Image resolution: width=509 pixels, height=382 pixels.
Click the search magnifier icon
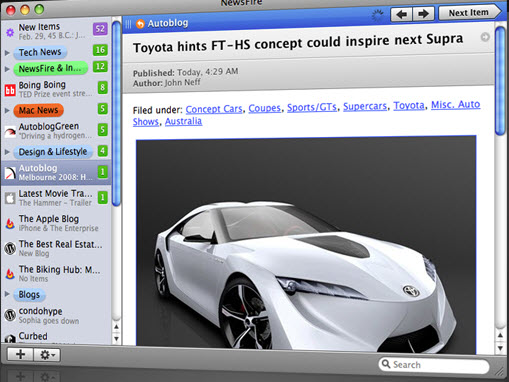point(386,364)
